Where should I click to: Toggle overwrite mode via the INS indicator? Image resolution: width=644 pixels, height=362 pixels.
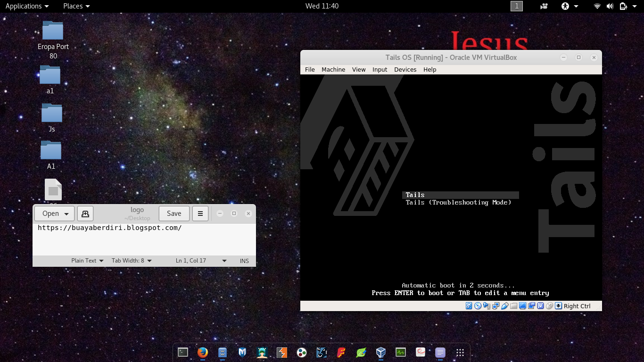[244, 261]
